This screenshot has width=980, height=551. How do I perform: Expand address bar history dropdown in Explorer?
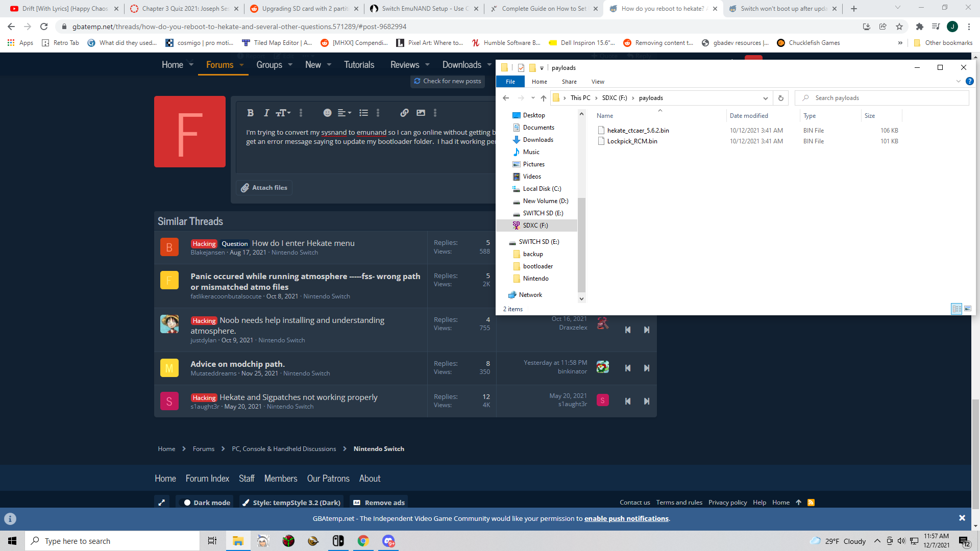[x=766, y=98]
